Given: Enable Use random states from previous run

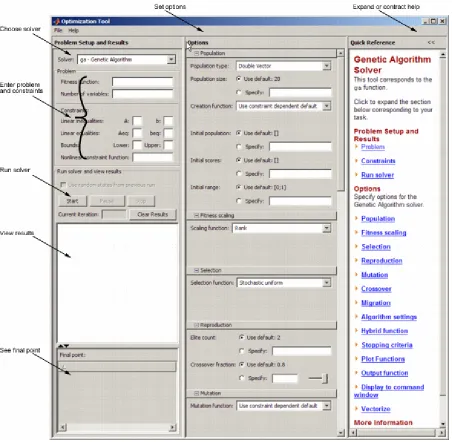Looking at the screenshot, I should [63, 185].
